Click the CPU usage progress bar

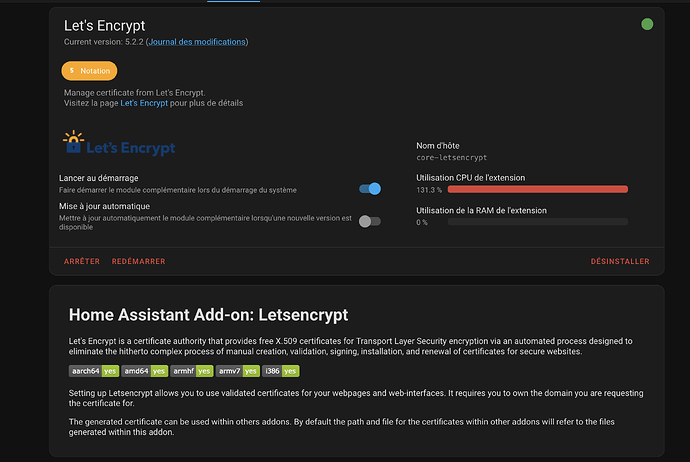(x=538, y=189)
